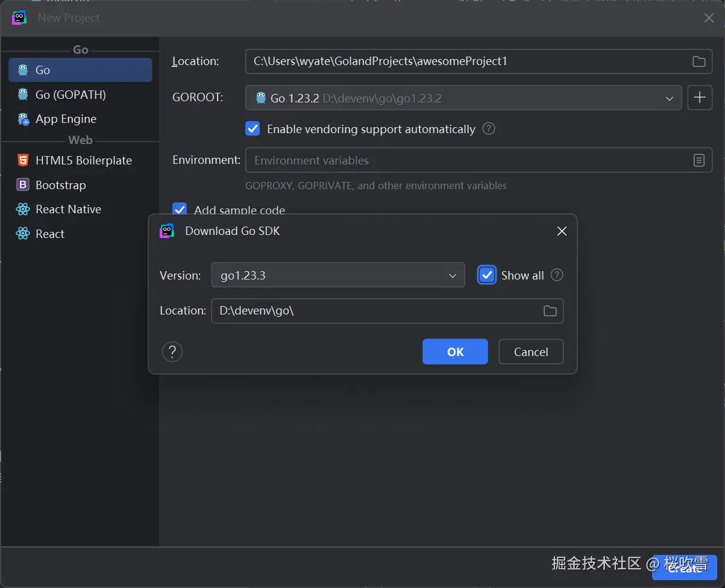Click the GOPROXY, GOPRIVATE hint text
This screenshot has width=725, height=588.
(x=376, y=186)
